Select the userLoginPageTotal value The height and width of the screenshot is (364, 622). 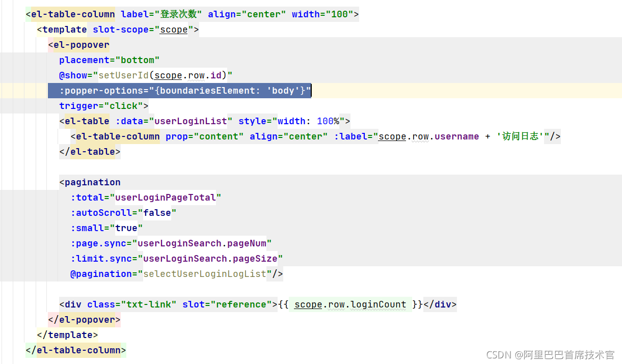166,198
